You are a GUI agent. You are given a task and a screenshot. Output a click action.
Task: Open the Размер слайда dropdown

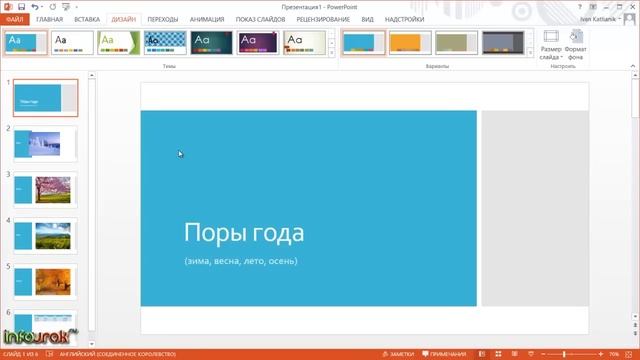(551, 45)
